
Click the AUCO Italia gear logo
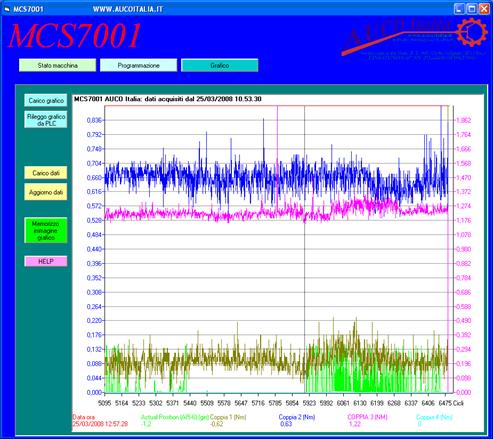[472, 32]
